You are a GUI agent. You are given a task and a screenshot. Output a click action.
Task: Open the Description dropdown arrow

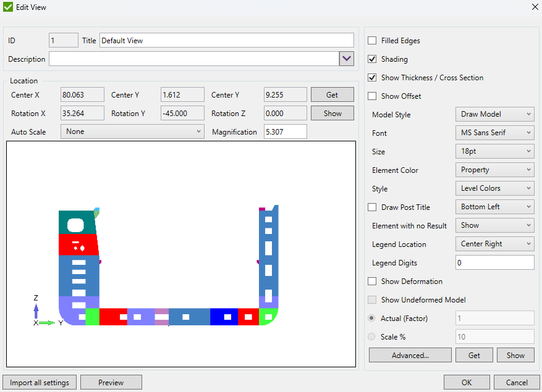[x=347, y=59]
